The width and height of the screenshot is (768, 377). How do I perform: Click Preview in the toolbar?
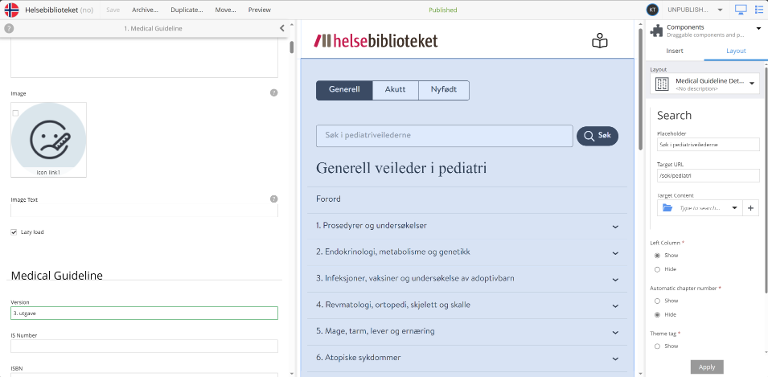tap(260, 10)
